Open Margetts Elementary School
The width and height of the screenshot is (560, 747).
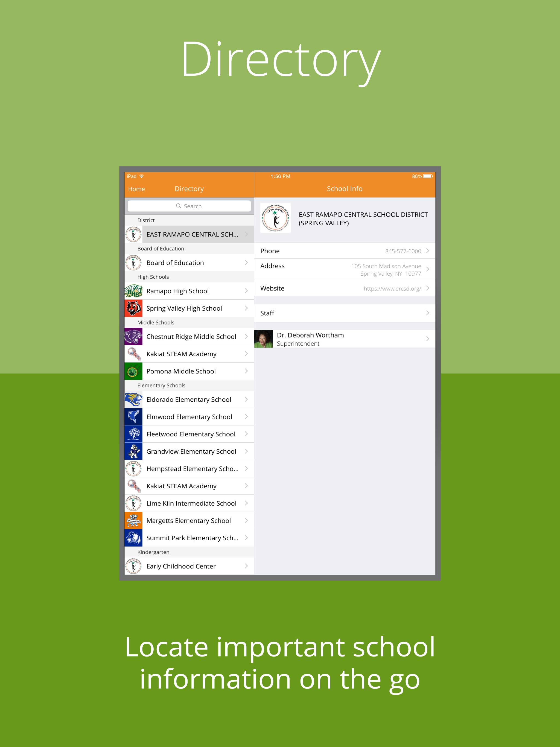click(x=189, y=520)
